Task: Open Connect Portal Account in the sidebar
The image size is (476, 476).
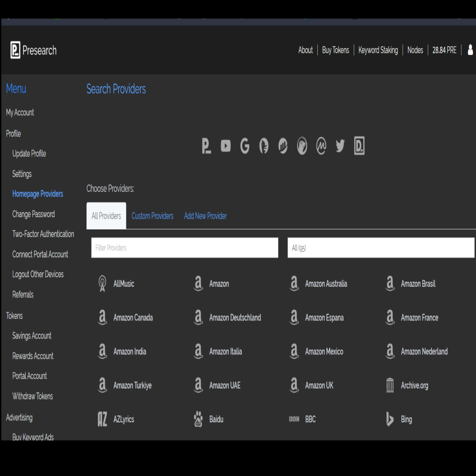Action: [40, 254]
